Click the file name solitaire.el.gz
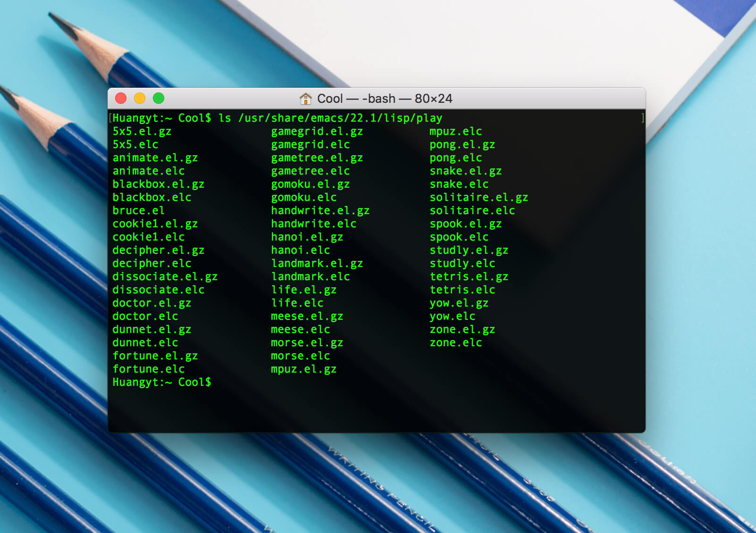 [x=479, y=197]
